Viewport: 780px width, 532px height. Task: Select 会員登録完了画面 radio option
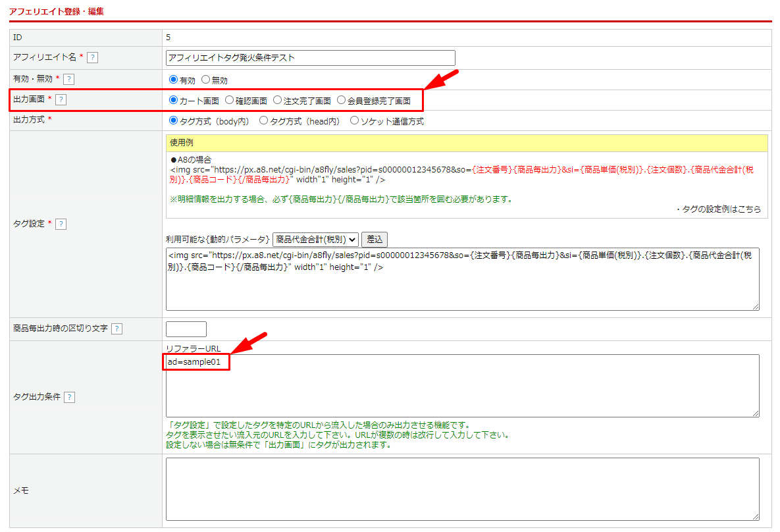341,101
